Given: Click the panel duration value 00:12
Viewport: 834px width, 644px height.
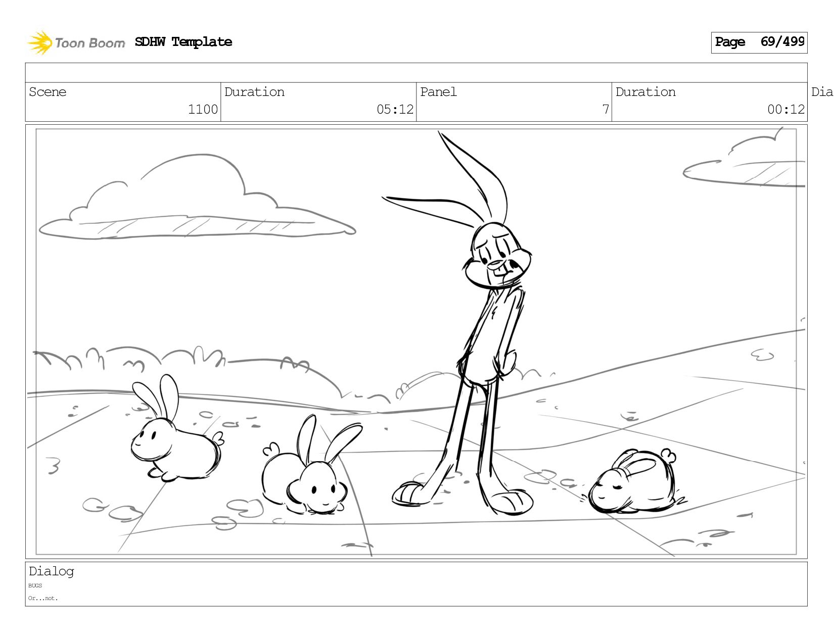Looking at the screenshot, I should coord(786,110).
